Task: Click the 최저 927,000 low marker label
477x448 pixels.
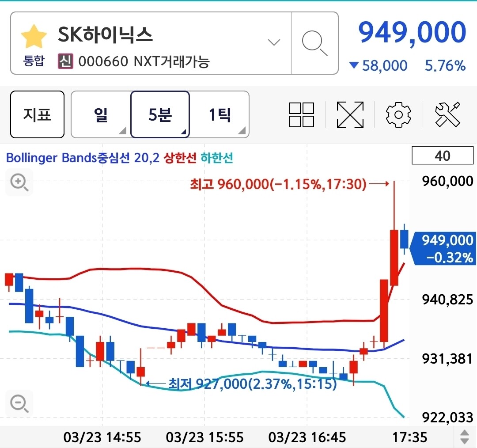Action: point(253,384)
